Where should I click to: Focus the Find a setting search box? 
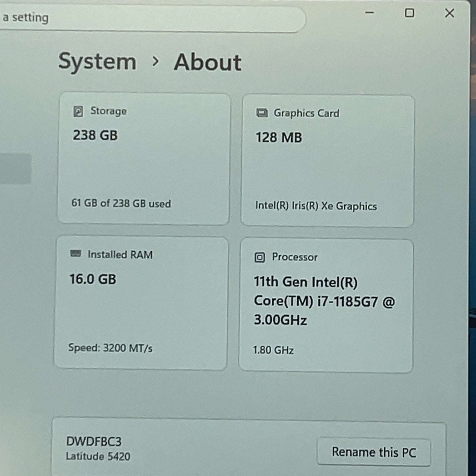(152, 18)
